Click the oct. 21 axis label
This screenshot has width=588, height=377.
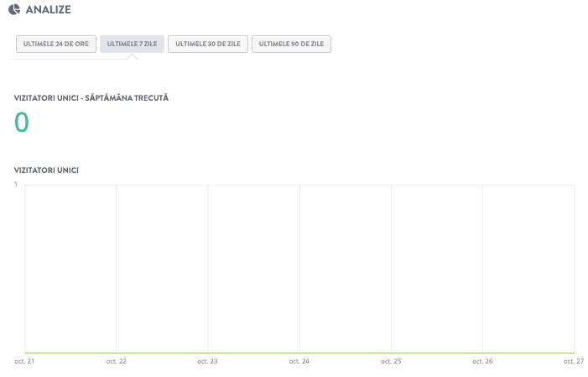[x=24, y=361]
